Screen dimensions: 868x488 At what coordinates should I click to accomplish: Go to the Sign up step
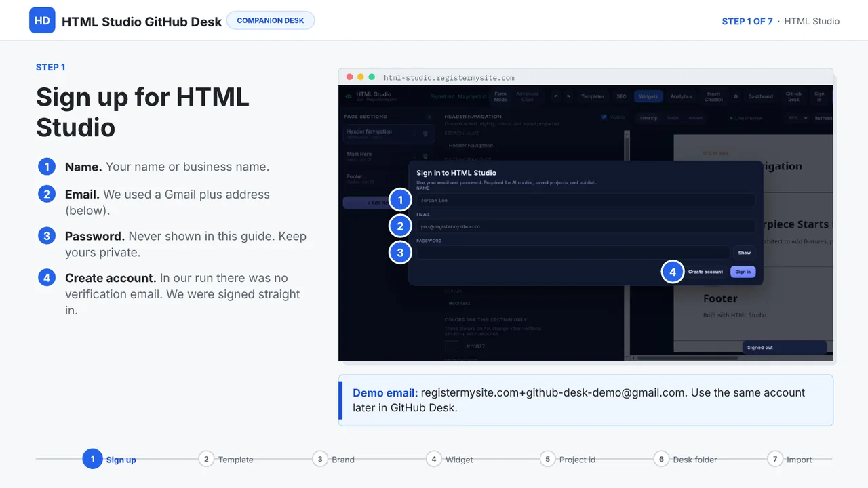pyautogui.click(x=109, y=459)
